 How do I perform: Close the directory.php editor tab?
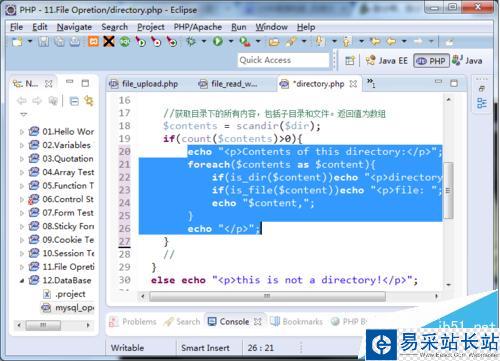click(353, 84)
